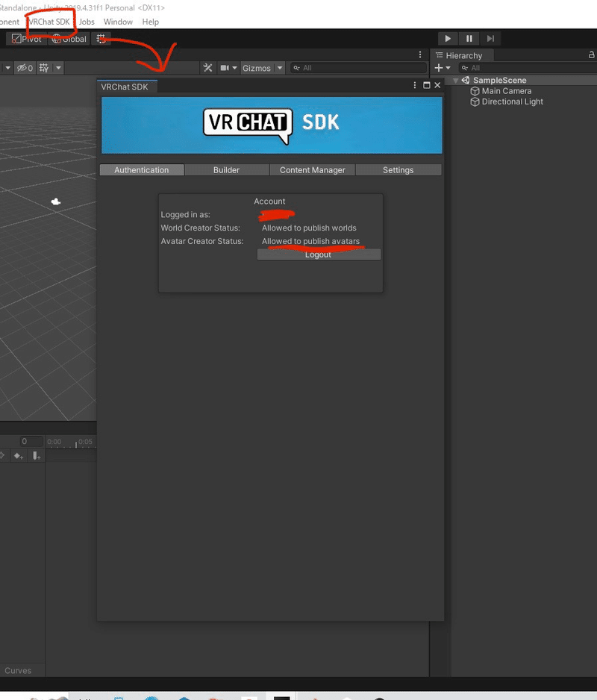Image resolution: width=597 pixels, height=700 pixels.
Task: Expand scene camera dropdown arrow
Action: [234, 68]
